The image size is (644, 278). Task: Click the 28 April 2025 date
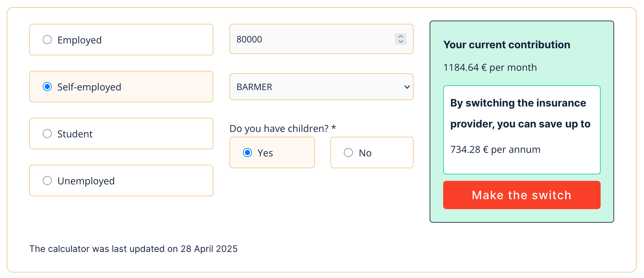(x=209, y=249)
